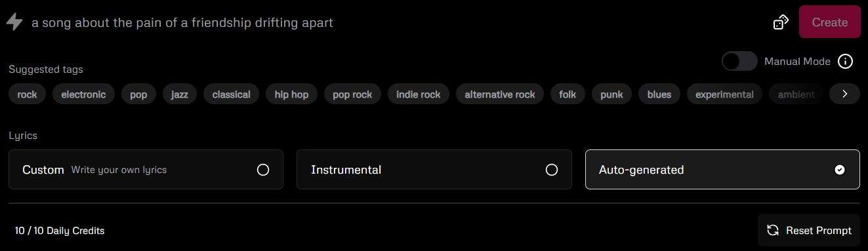Expand more suggested tags with the arrow
This screenshot has width=868, height=251.
pos(845,94)
